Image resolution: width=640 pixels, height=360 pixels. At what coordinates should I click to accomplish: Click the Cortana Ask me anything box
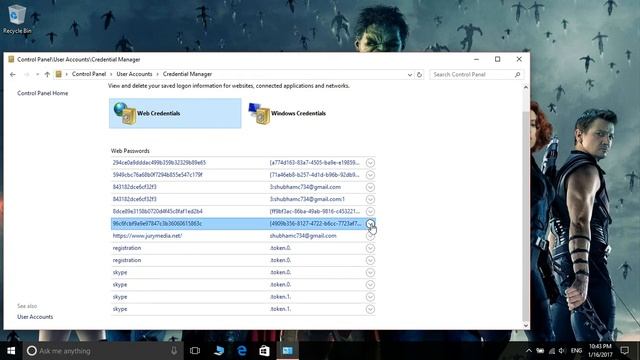pos(102,351)
